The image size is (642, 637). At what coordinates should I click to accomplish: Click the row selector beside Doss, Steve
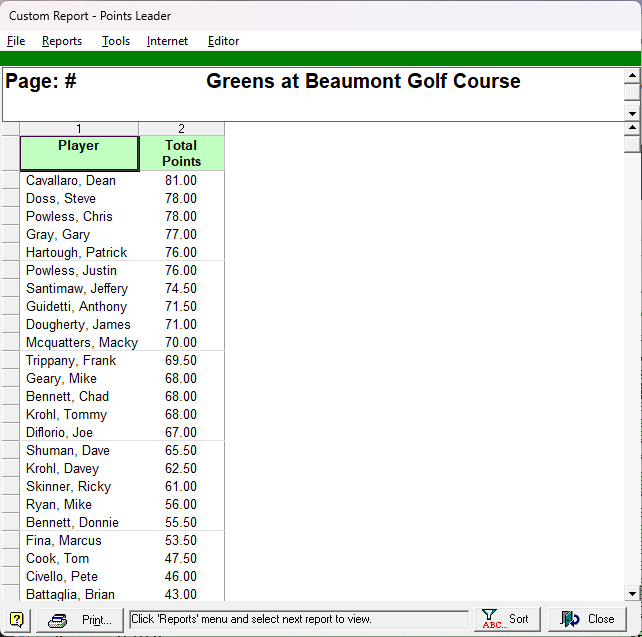(x=10, y=199)
